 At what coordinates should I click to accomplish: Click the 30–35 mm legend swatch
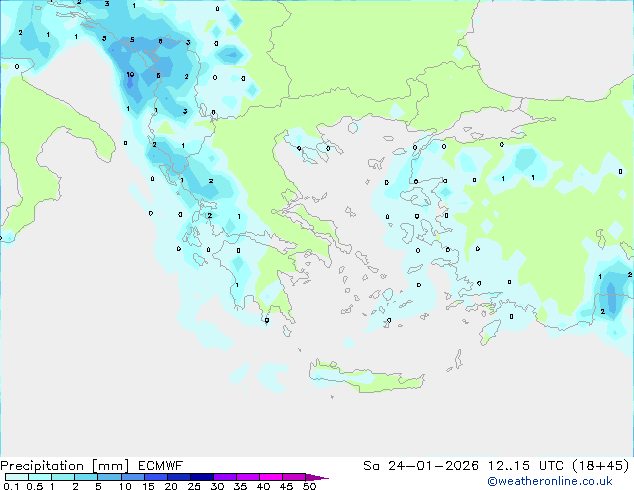coord(224,477)
